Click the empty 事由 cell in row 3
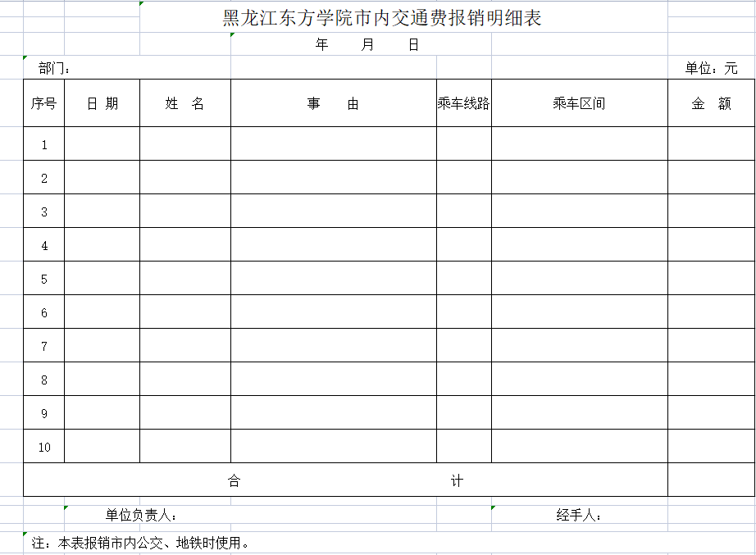 (334, 211)
